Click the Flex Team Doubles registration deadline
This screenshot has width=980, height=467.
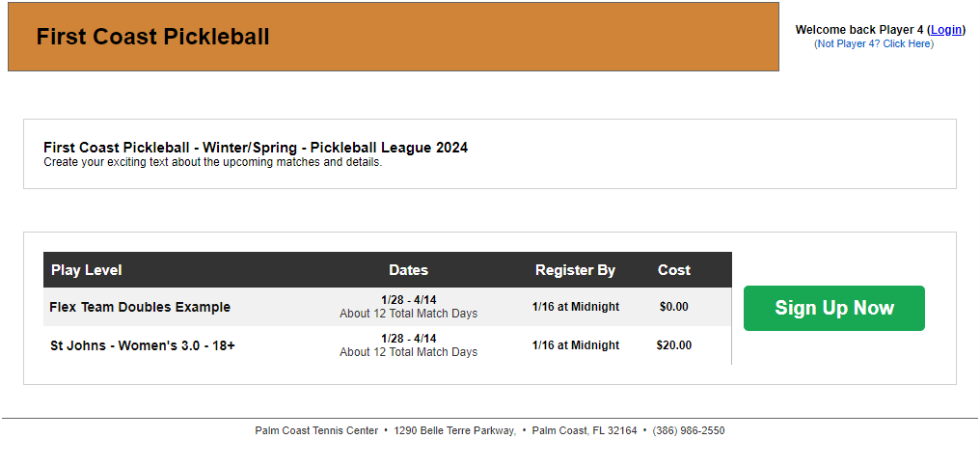(576, 307)
